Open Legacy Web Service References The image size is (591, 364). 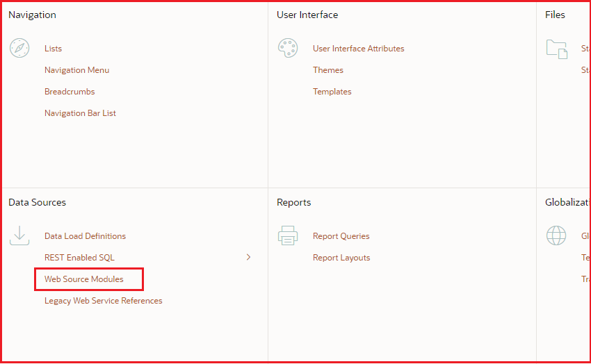point(103,301)
